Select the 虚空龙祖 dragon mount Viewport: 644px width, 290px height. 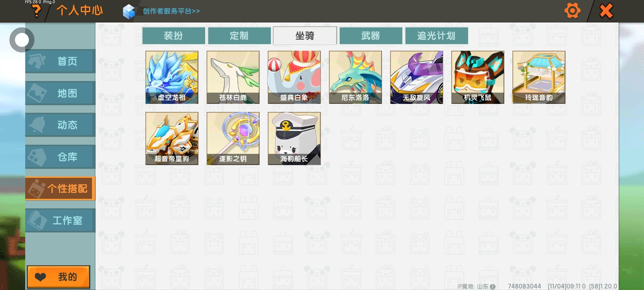pos(172,77)
